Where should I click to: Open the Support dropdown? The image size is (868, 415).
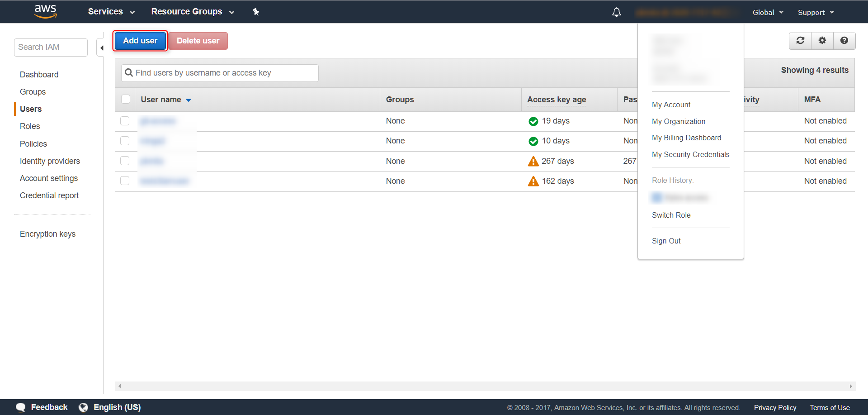816,12
